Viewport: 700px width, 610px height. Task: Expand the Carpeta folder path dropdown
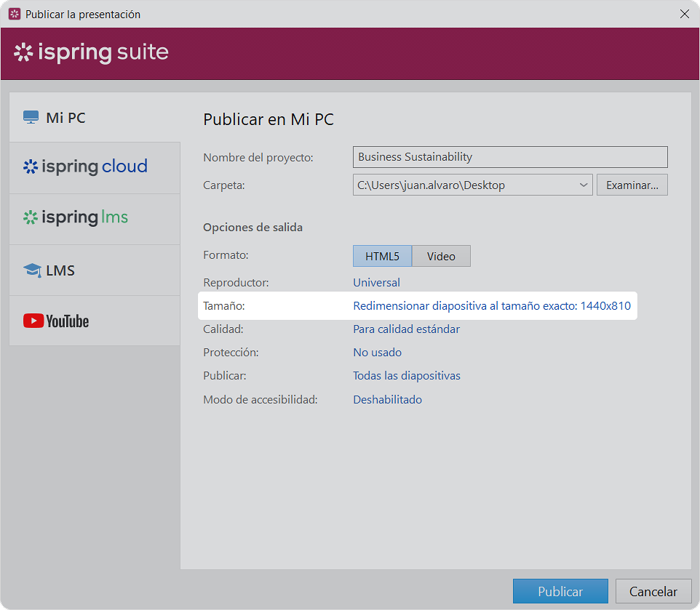point(583,185)
